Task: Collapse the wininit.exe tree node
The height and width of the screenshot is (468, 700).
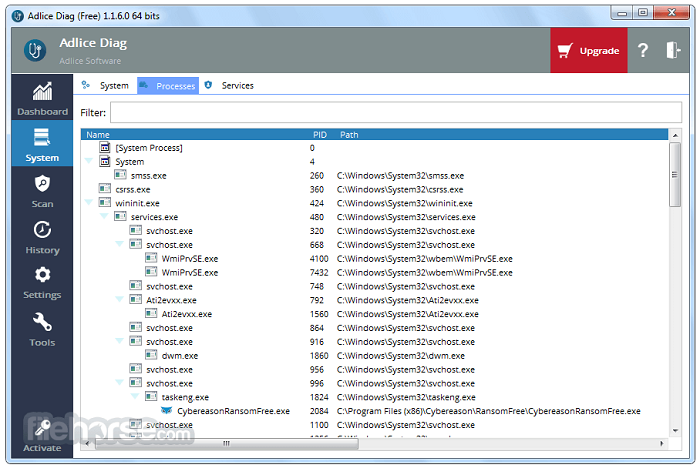Action: pyautogui.click(x=90, y=203)
